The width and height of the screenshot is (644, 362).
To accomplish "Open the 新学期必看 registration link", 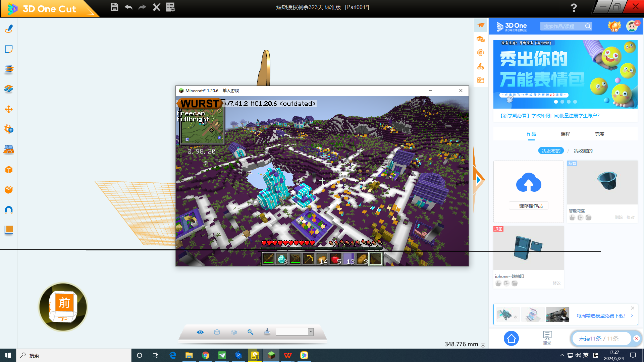I will (549, 116).
